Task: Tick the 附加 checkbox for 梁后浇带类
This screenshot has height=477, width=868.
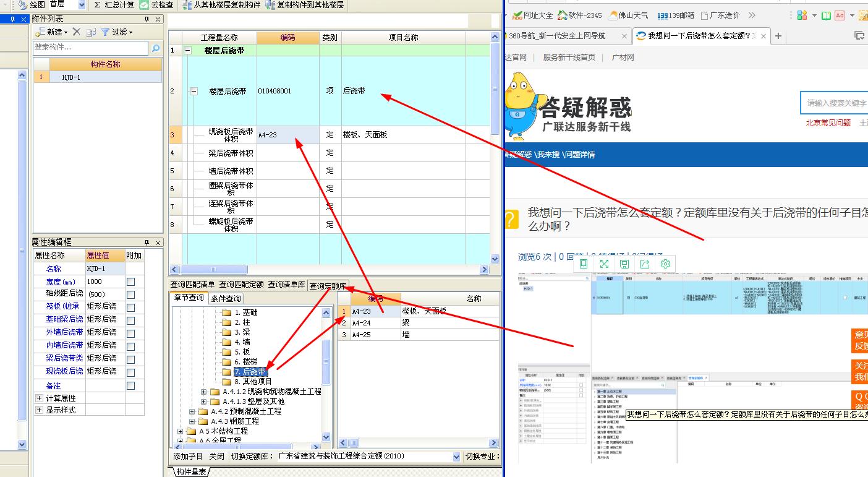Action: pos(130,359)
